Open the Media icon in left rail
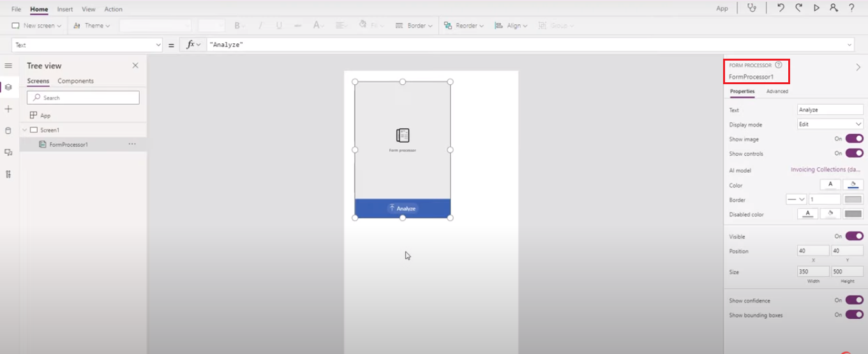The image size is (868, 354). [8, 152]
